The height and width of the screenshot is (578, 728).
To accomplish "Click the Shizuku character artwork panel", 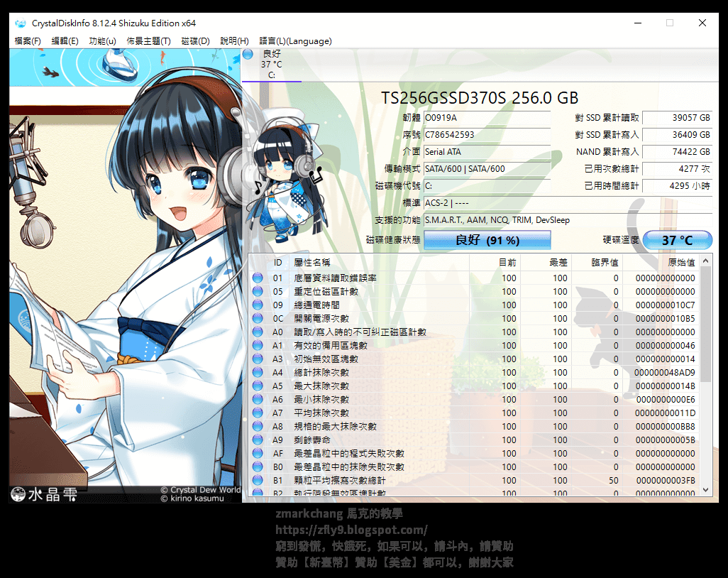I will [126, 276].
